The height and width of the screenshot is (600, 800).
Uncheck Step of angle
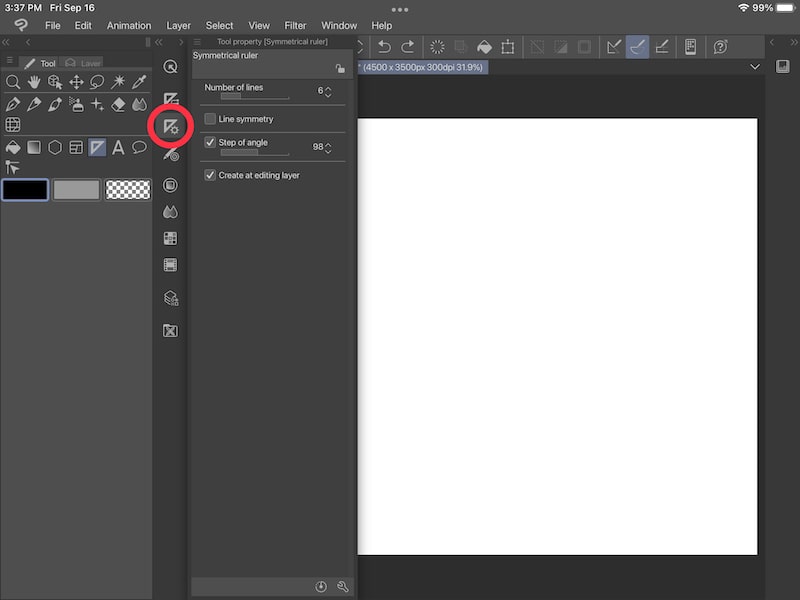(x=209, y=143)
